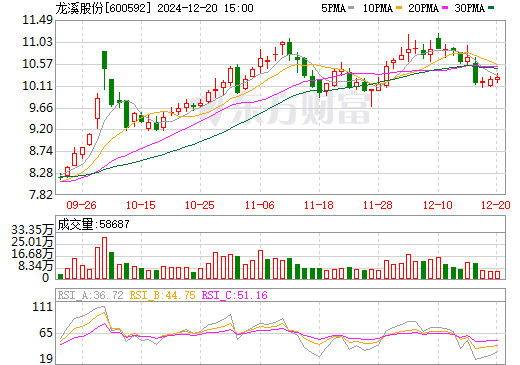Select the 10-15 date axis label

click(141, 205)
